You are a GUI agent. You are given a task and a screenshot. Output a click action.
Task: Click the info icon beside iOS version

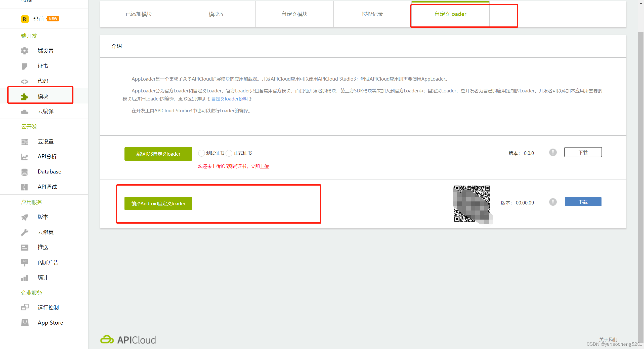pos(553,152)
